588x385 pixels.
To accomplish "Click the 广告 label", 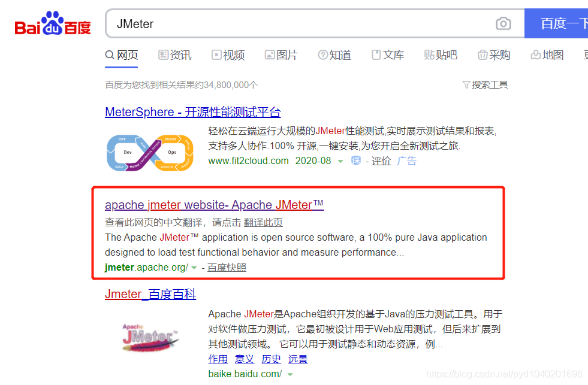I will (407, 161).
